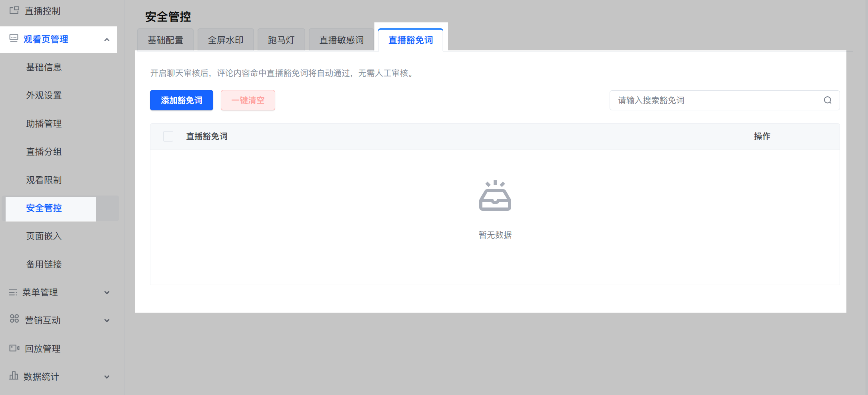
Task: Click the 营销互动 grid icon
Action: pos(14,319)
